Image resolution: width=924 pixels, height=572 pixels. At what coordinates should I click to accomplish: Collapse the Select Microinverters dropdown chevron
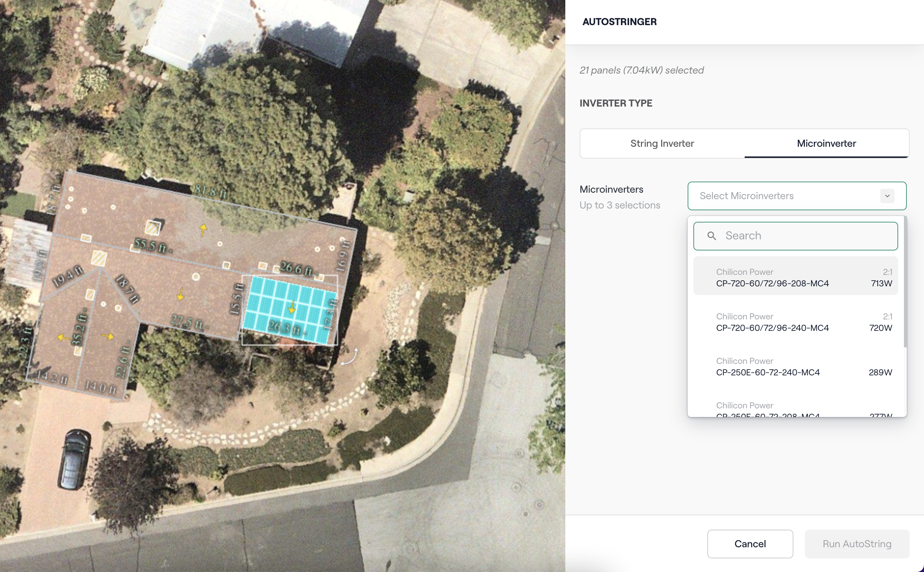pyautogui.click(x=887, y=196)
